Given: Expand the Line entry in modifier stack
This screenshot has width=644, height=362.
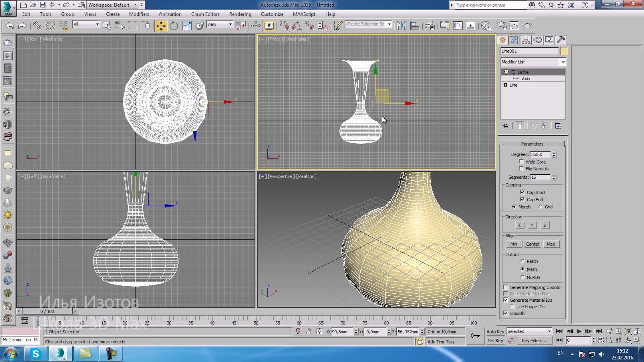Looking at the screenshot, I should 505,85.
